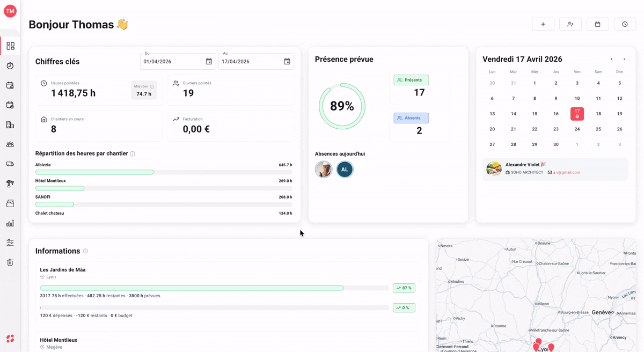Open the sliders settings sidebar icon

point(10,243)
